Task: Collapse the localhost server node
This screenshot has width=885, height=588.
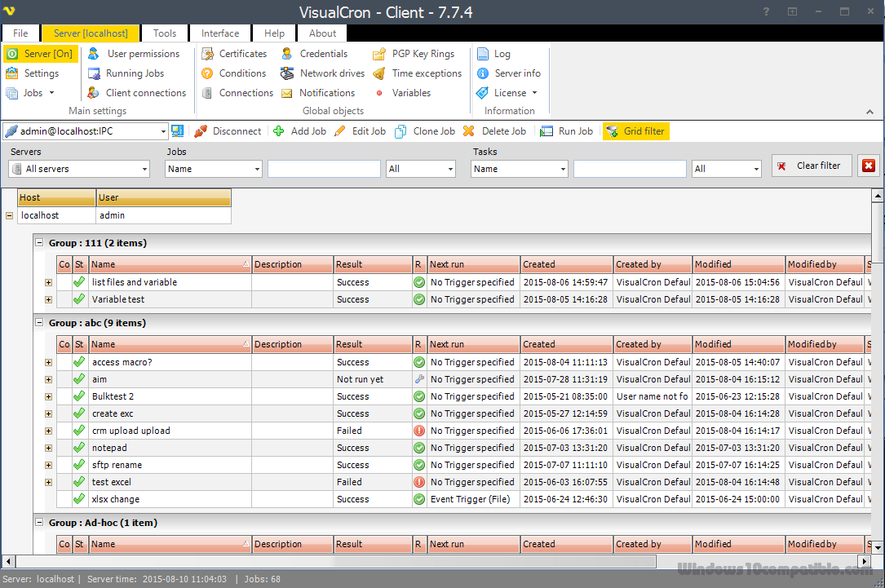Action: 9,215
